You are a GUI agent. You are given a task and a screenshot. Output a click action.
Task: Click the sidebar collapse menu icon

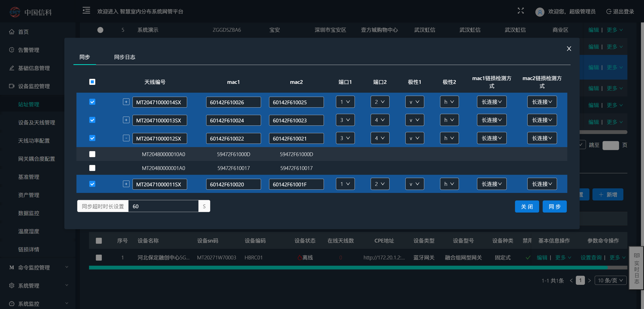pyautogui.click(x=86, y=11)
